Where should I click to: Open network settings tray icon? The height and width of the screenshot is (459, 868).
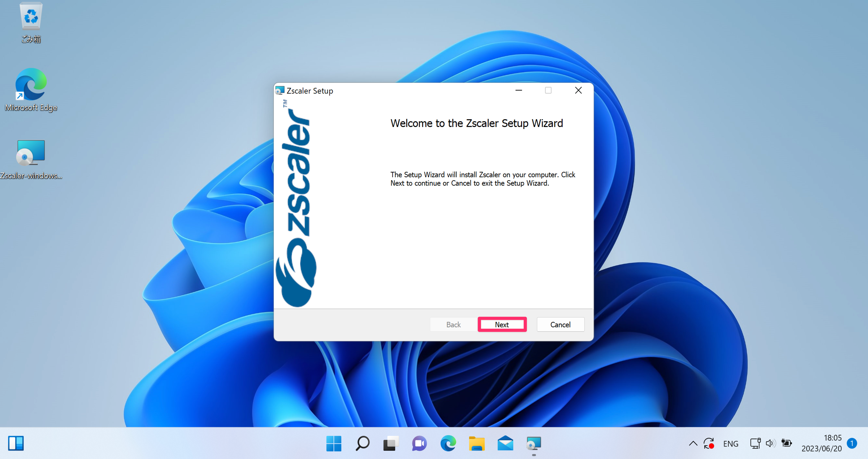pos(755,444)
